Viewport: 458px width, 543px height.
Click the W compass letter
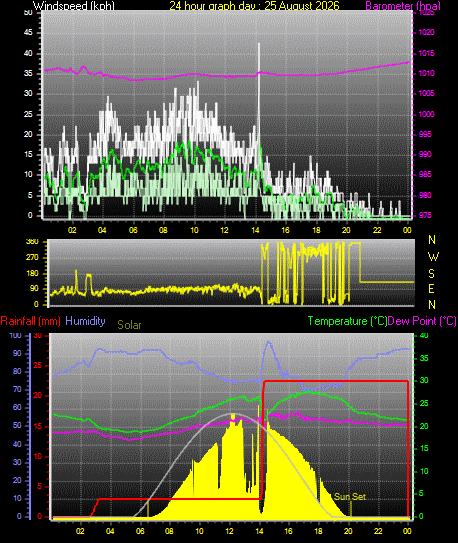tap(433, 257)
